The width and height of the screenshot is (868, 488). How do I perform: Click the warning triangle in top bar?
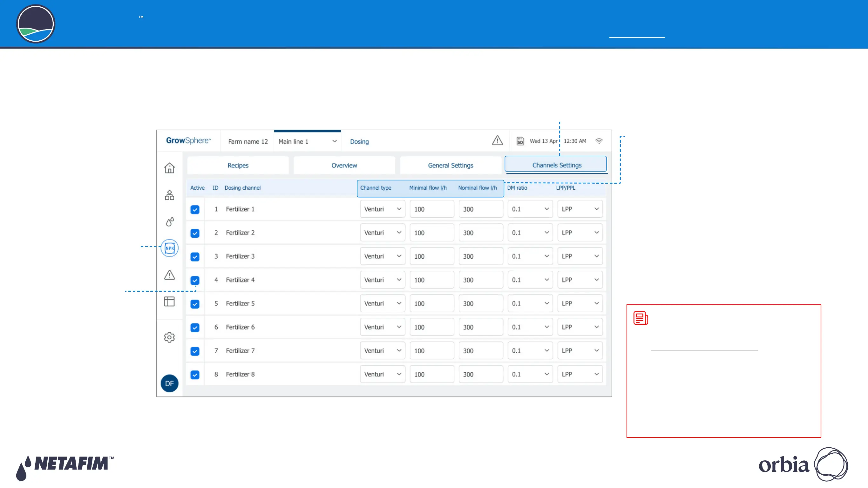coord(497,140)
